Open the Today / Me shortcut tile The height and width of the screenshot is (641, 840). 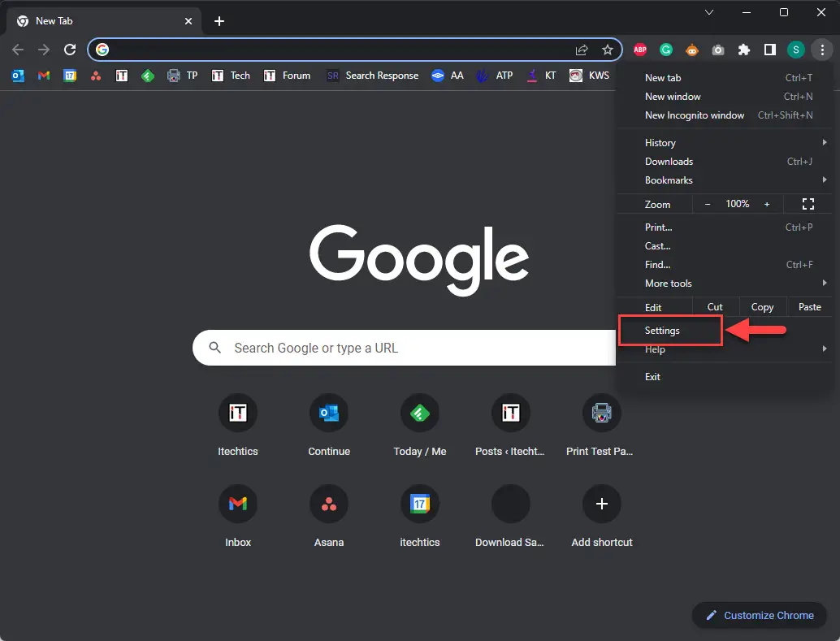click(420, 425)
